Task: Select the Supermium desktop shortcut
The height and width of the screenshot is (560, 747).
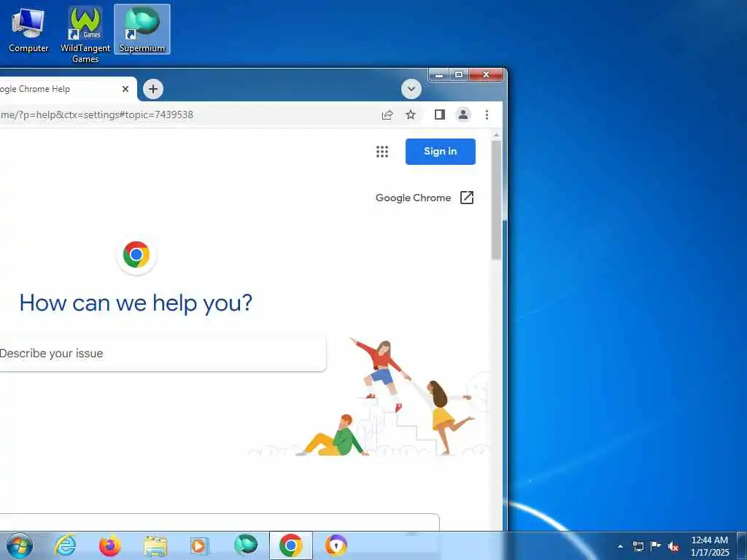Action: [x=142, y=29]
